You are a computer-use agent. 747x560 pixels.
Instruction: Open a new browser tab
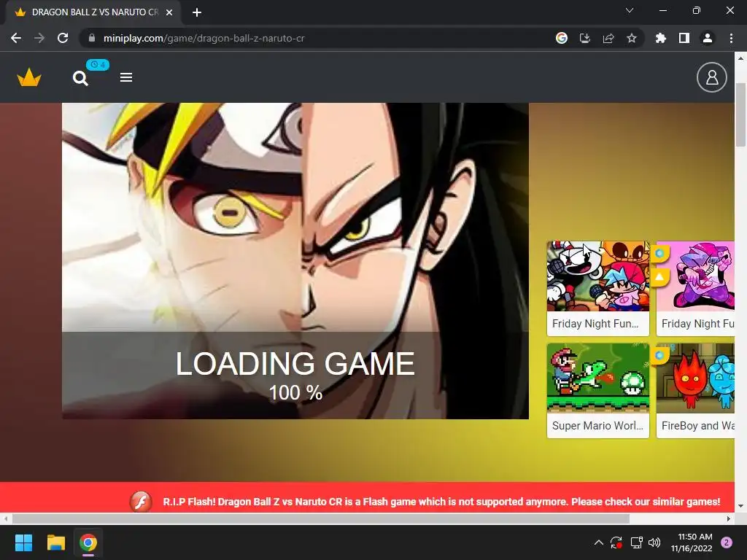click(197, 12)
